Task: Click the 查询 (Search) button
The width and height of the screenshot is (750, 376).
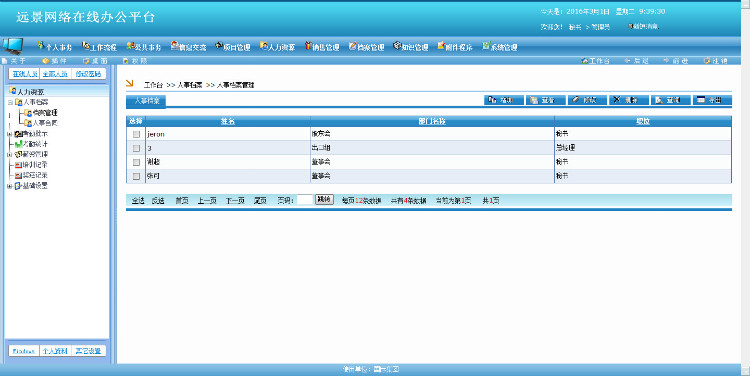Action: pos(671,100)
